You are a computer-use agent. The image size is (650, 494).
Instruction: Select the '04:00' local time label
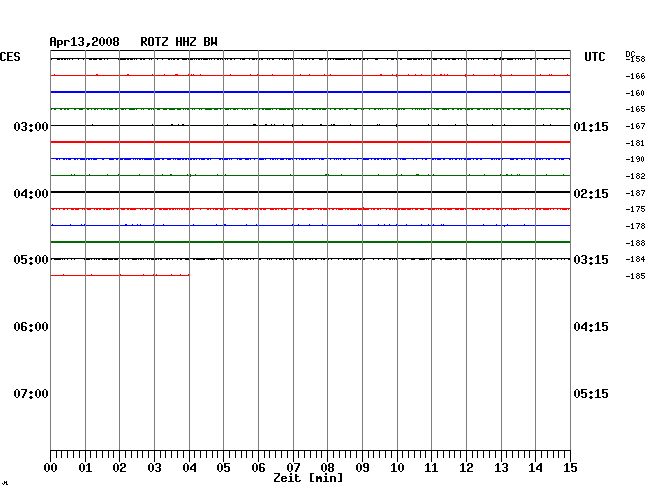click(x=31, y=194)
